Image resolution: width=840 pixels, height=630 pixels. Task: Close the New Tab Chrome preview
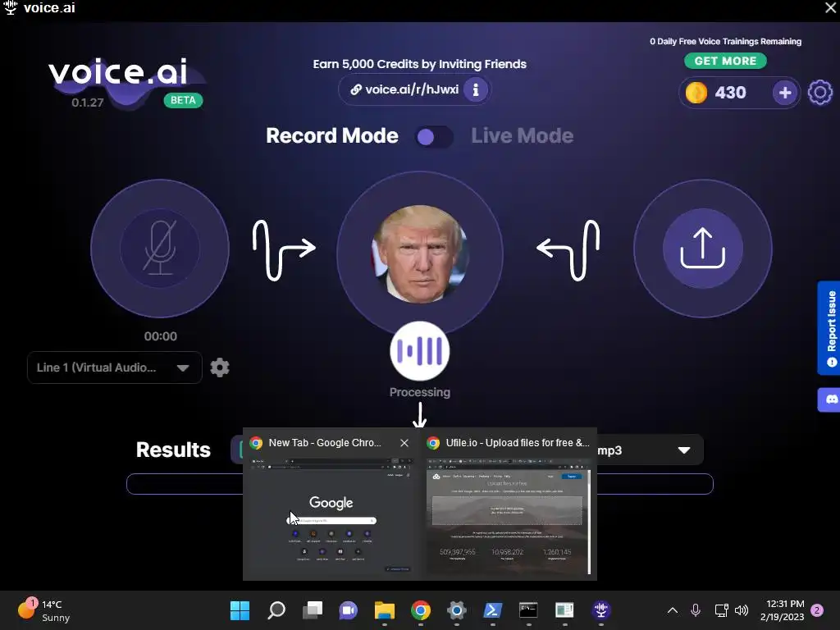404,443
